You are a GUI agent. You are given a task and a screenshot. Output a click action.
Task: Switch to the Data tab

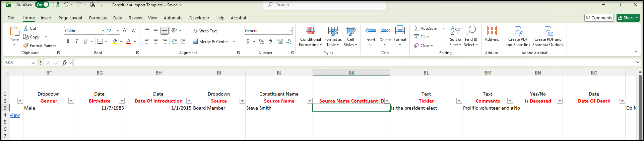click(118, 18)
